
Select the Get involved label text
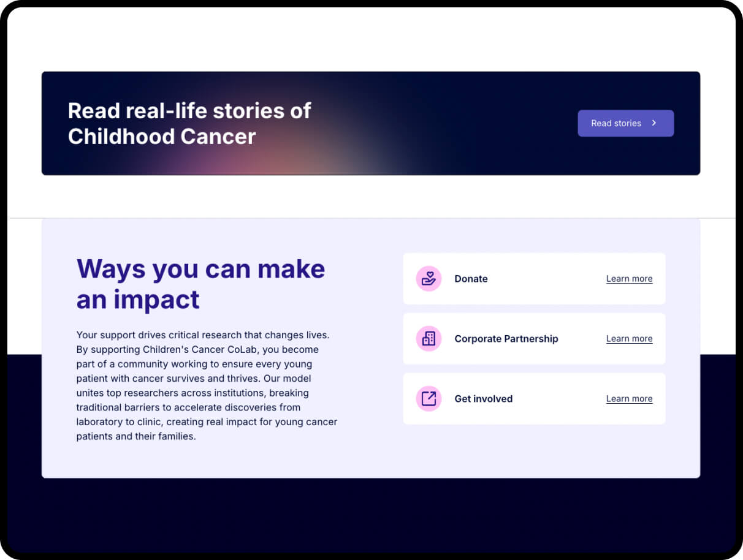click(483, 399)
